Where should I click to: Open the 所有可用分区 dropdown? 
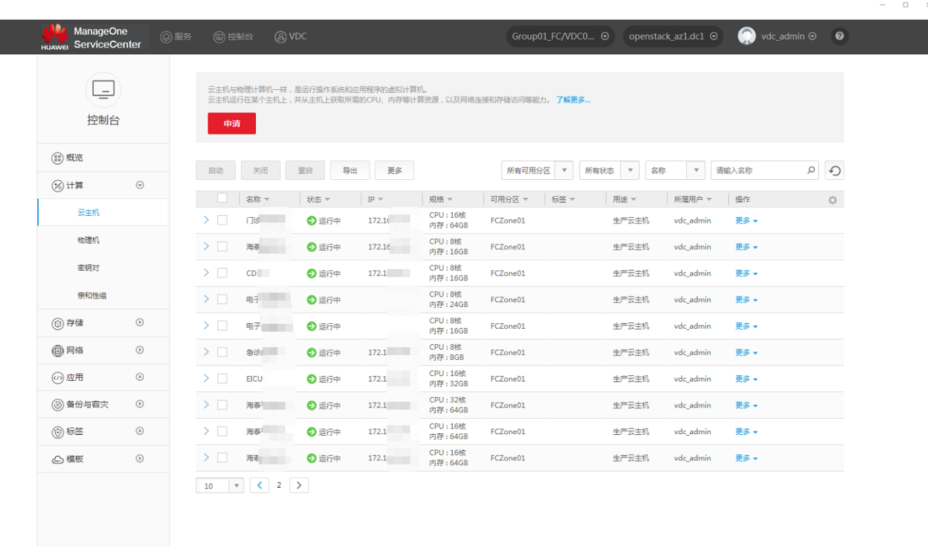pyautogui.click(x=537, y=170)
